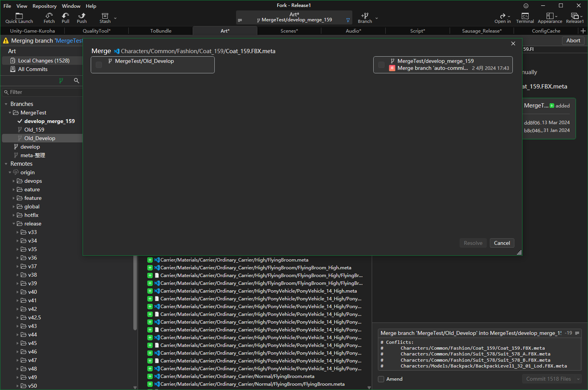Close the Merge dialog with X

tap(513, 43)
